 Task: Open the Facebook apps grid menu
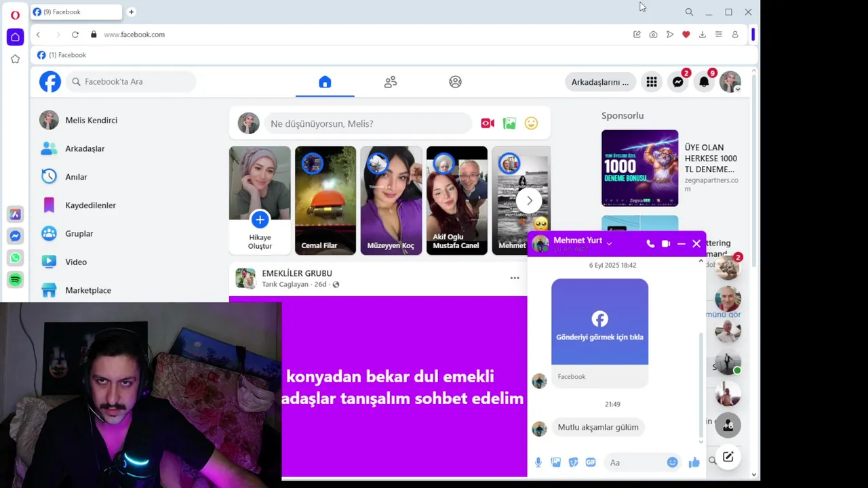651,82
